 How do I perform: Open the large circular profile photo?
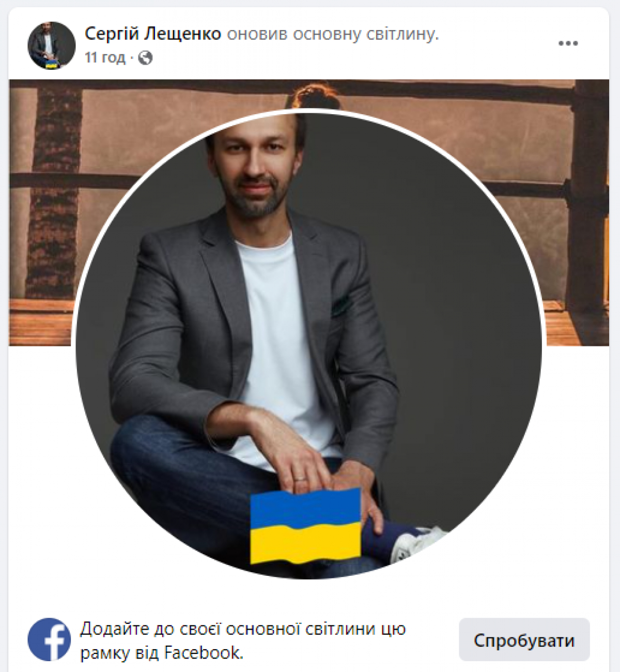pos(309,344)
